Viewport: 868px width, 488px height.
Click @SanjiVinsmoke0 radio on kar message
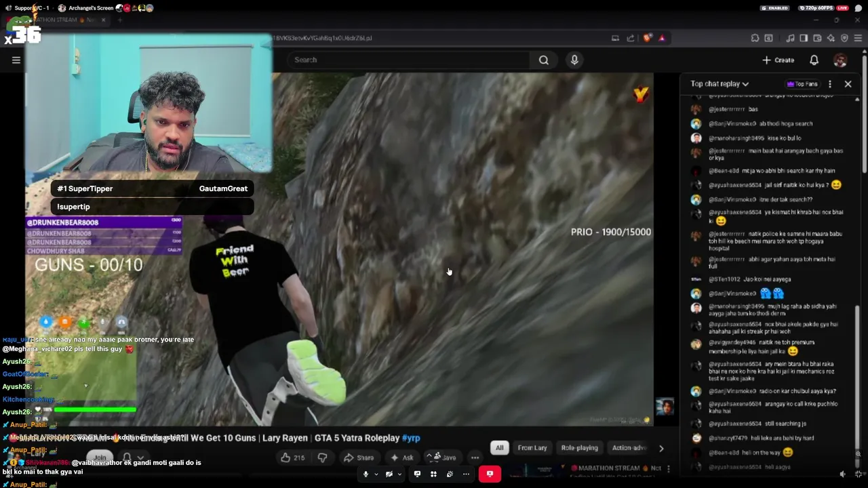(772, 391)
